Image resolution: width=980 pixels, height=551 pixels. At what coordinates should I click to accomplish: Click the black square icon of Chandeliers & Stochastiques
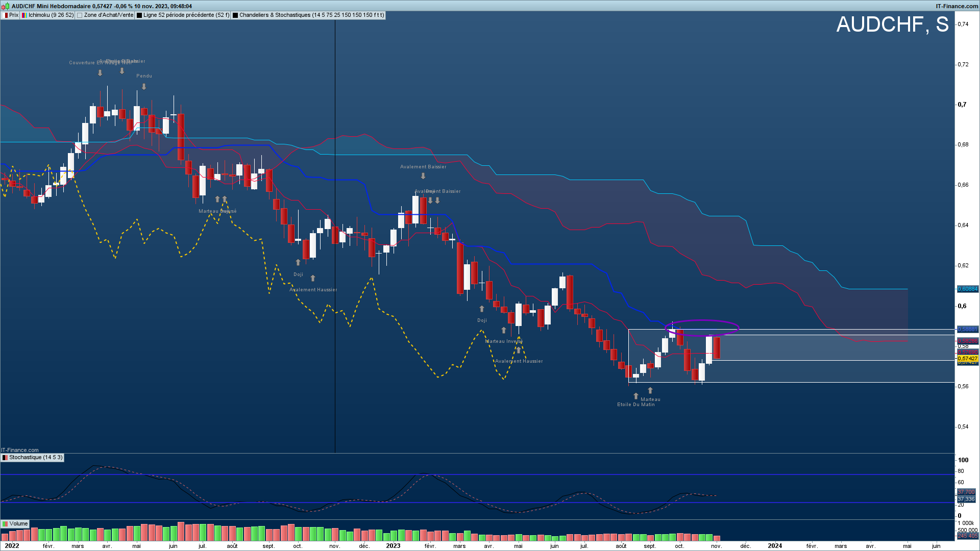coord(235,15)
